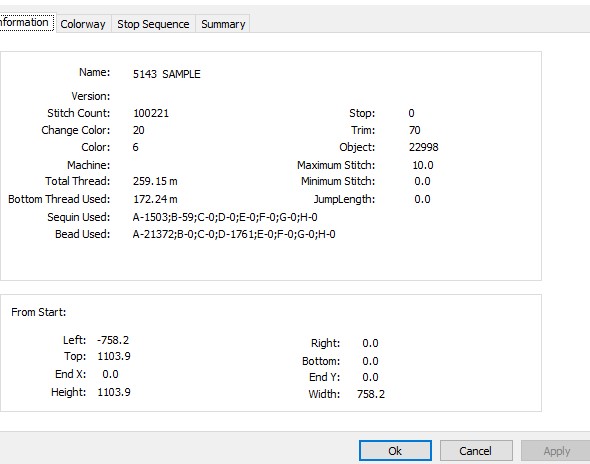Click the Bead Used value string
The image size is (590, 464).
(x=234, y=234)
